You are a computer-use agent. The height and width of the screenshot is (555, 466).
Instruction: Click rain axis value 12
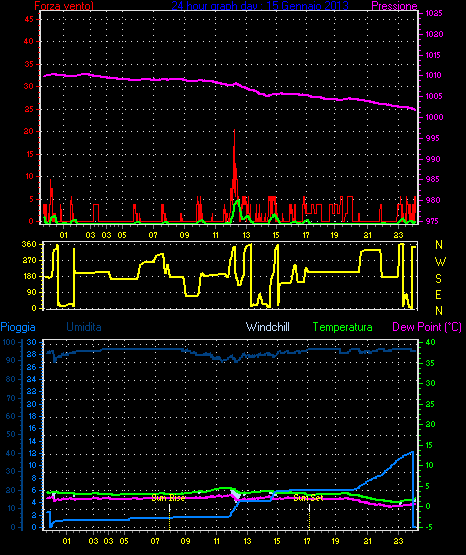pos(31,453)
